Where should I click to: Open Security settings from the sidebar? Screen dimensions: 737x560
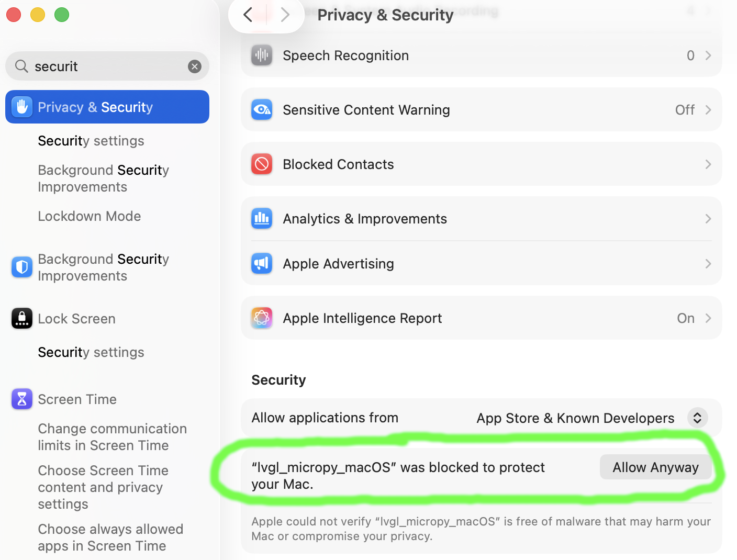91,140
